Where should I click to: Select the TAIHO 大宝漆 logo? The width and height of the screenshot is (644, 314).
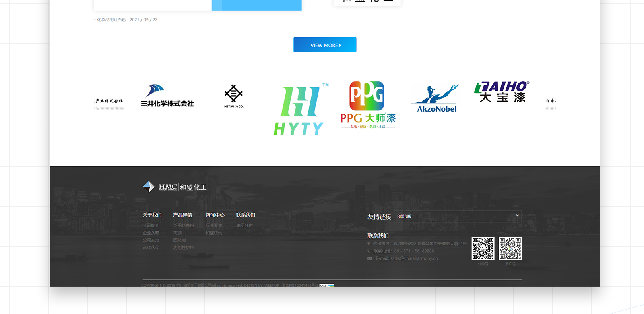(x=502, y=92)
